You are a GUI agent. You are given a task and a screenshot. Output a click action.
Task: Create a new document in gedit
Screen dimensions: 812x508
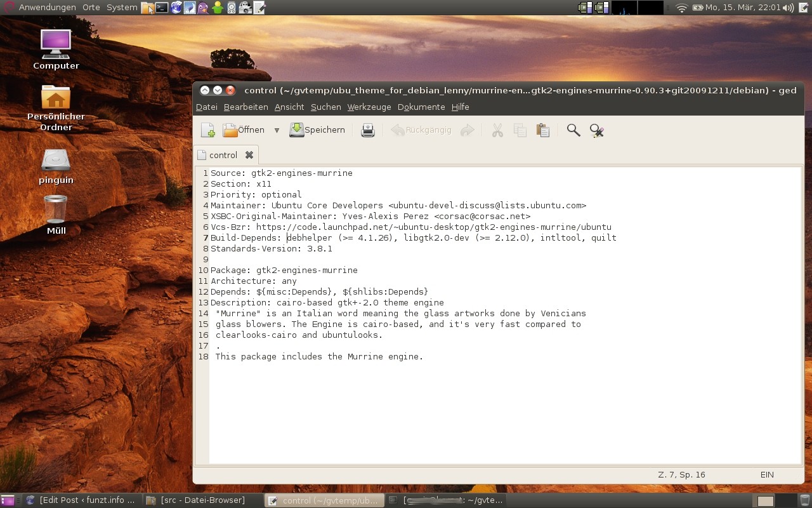coord(207,130)
